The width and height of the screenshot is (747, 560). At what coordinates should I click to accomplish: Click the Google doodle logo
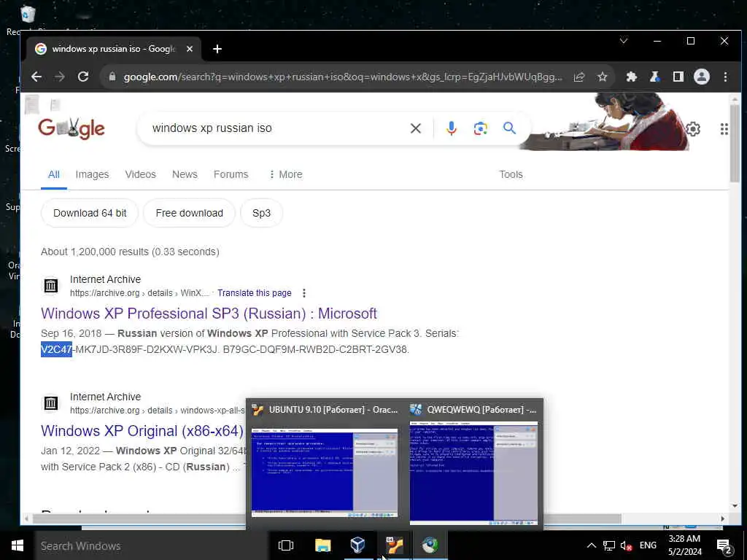71,128
